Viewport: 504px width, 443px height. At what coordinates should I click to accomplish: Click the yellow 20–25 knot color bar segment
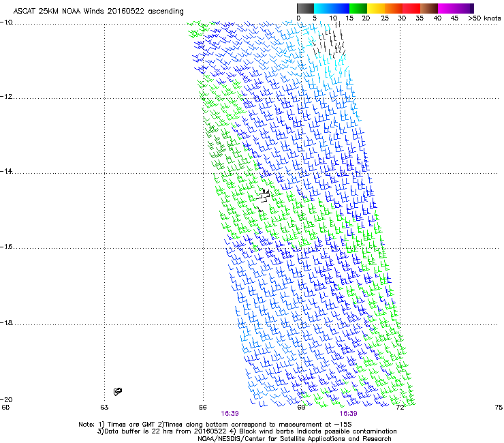376,8
